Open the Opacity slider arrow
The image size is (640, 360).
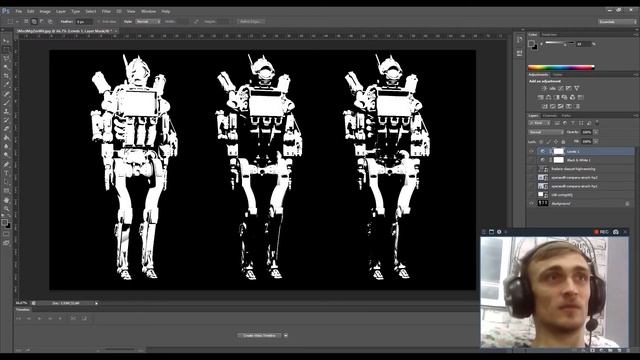coord(596,132)
